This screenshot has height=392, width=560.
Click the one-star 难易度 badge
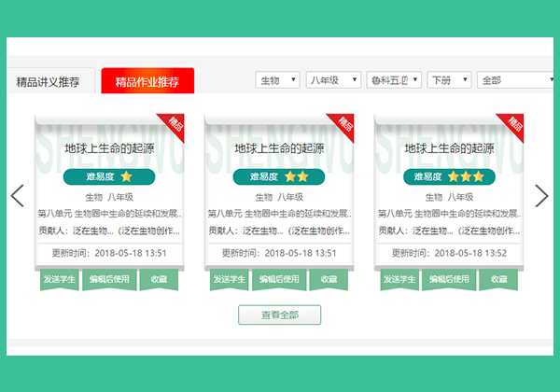click(109, 176)
